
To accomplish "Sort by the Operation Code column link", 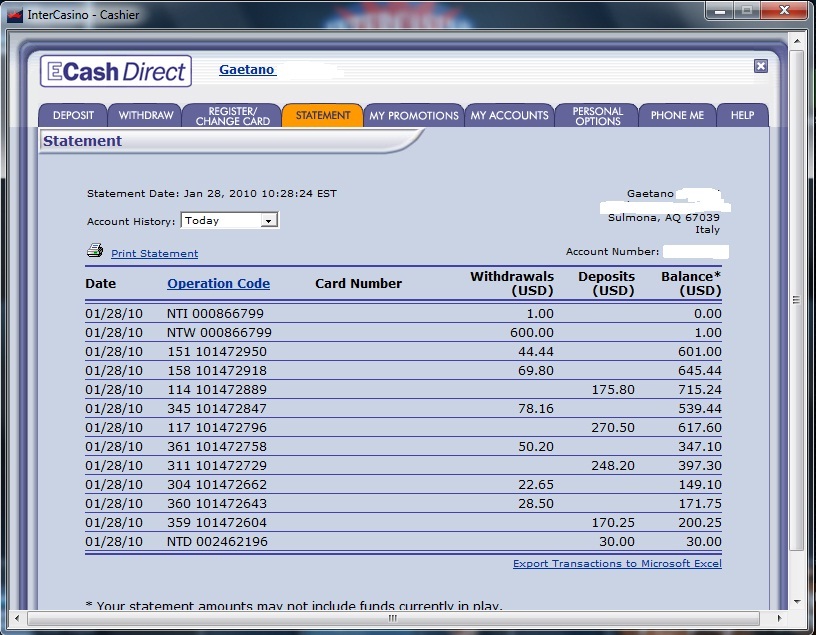I will [x=219, y=284].
